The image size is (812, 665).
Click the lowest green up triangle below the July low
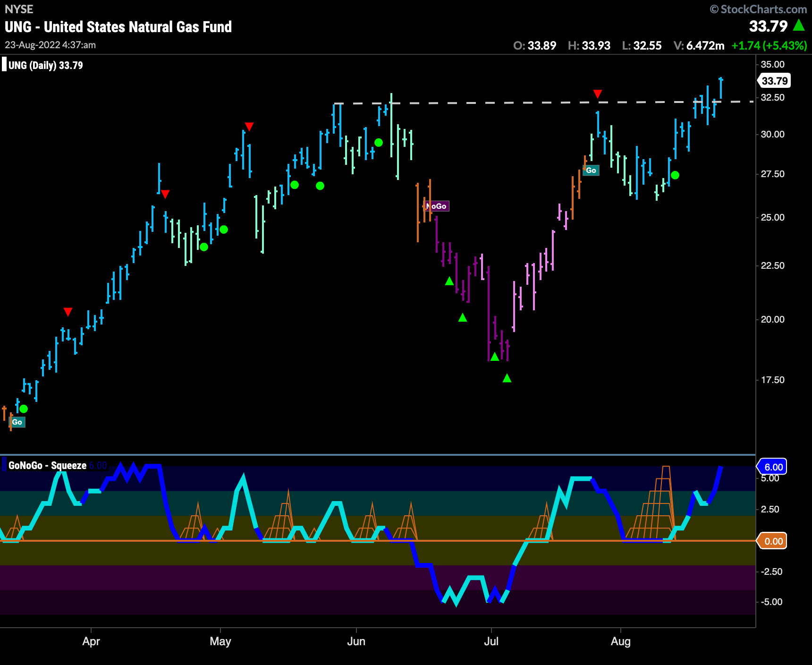[x=507, y=378]
